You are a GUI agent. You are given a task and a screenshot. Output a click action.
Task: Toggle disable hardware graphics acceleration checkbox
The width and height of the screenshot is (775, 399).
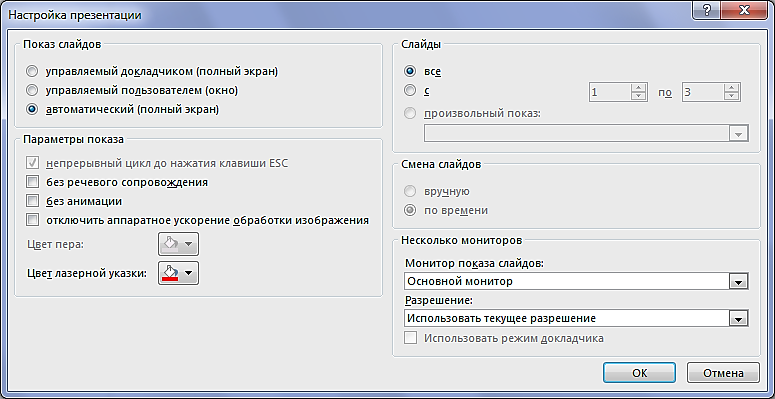(33, 220)
